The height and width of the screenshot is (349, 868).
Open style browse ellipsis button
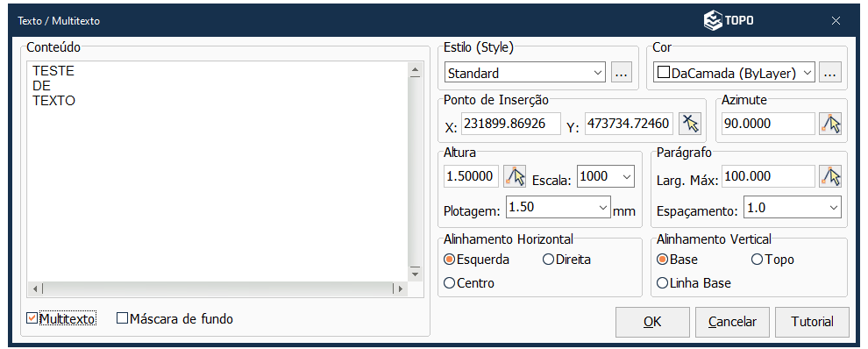point(622,73)
